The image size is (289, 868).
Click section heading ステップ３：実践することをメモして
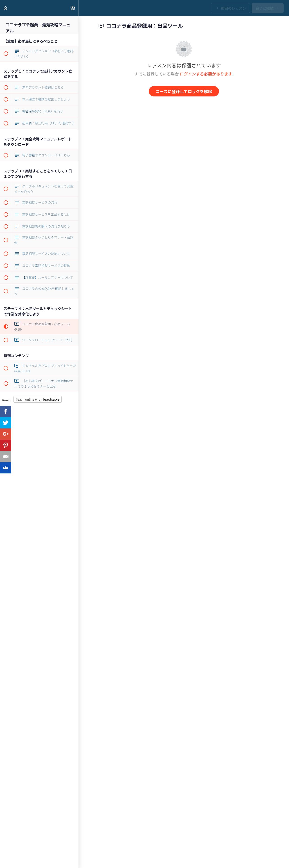(x=38, y=174)
